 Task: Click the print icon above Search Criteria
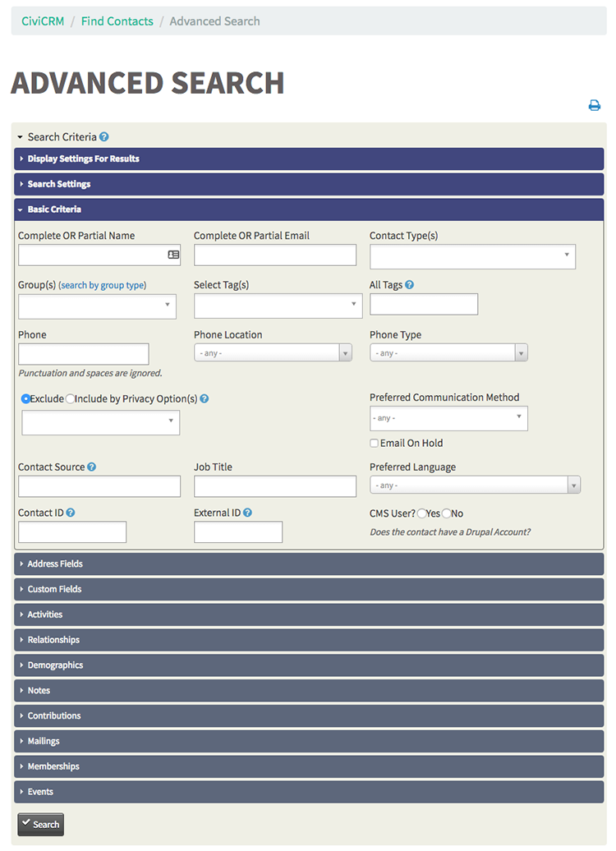[x=595, y=105]
